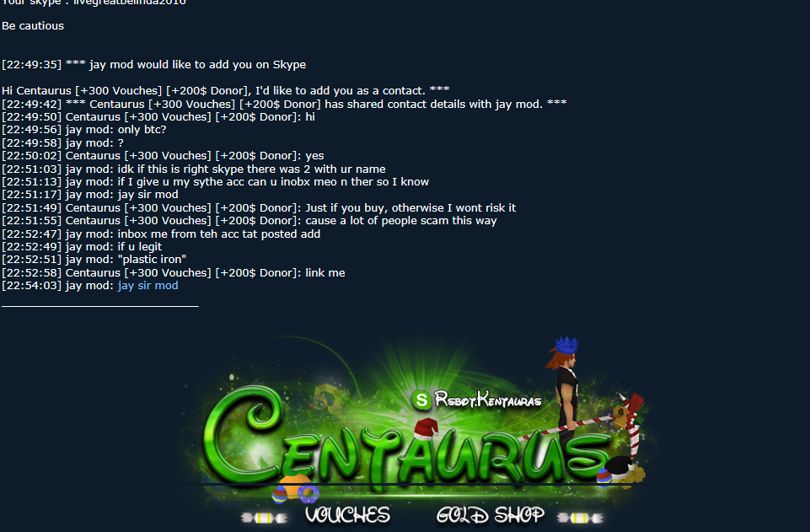Viewport: 810px width, 532px height.
Task: Click the striped easter egg beside pumpkin
Action: 280,495
